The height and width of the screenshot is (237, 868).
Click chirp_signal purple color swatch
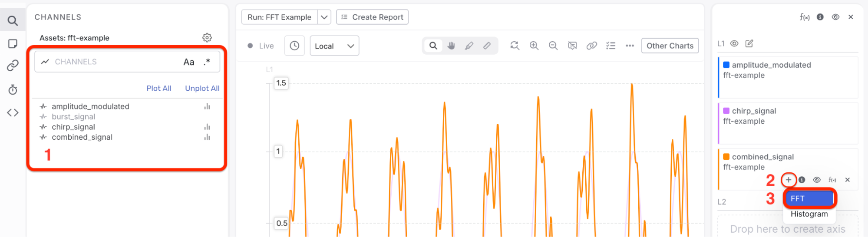(x=726, y=111)
